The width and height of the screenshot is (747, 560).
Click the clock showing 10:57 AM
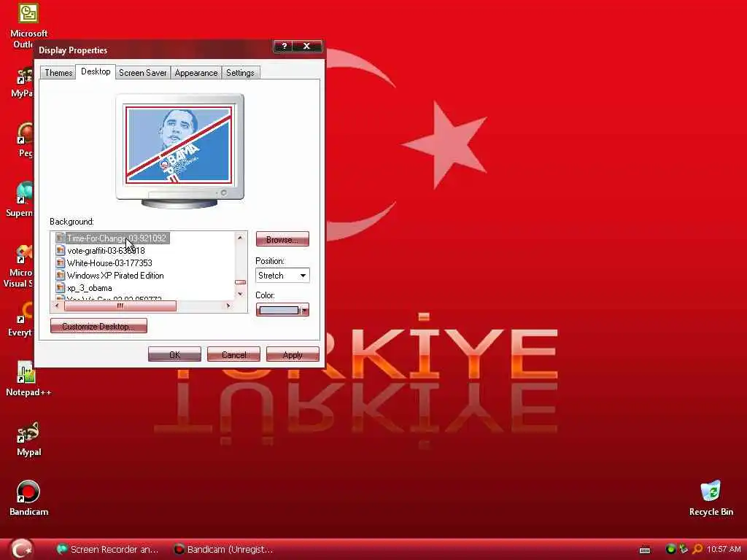point(723,550)
